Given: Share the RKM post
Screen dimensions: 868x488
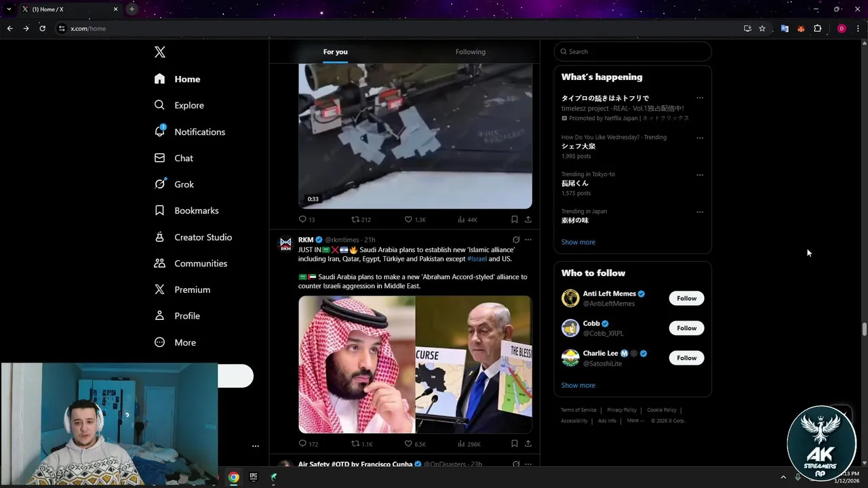Looking at the screenshot, I should point(528,444).
